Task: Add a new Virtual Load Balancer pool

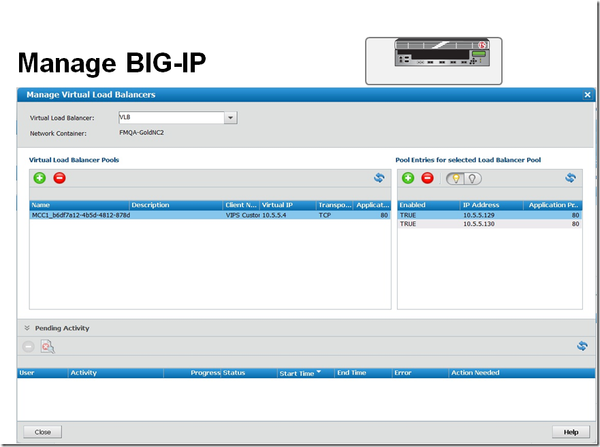Action: coord(39,178)
